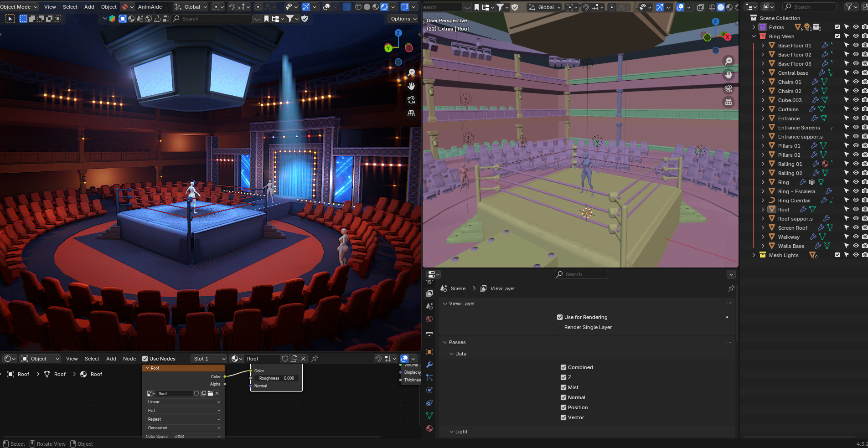The image size is (868, 448).
Task: Select Entrance Screens in the Outliner
Action: click(799, 128)
